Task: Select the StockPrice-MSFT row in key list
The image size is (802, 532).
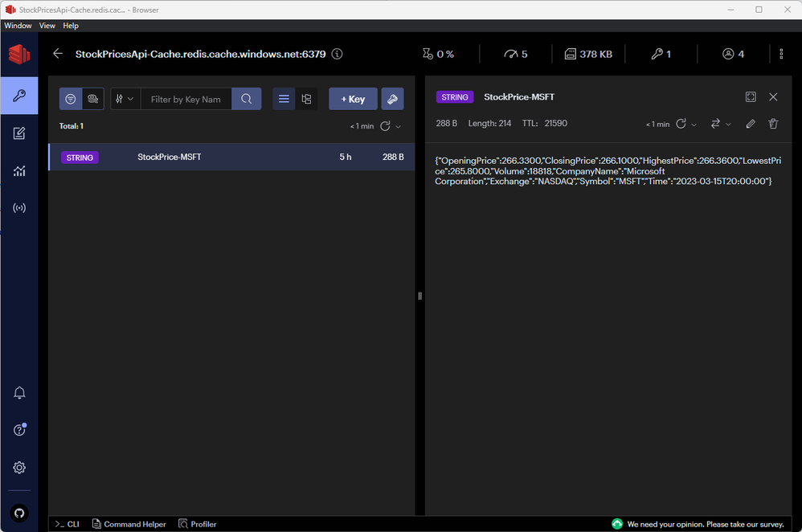Action: point(231,157)
